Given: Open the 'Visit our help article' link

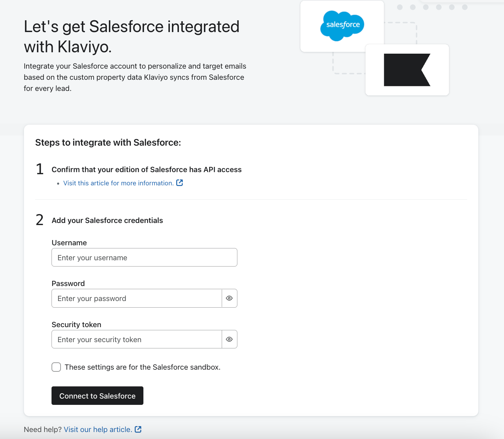Looking at the screenshot, I should coord(98,430).
